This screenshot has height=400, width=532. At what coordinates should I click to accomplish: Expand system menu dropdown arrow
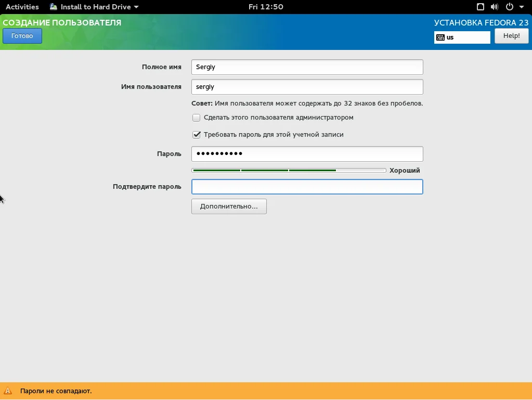522,7
